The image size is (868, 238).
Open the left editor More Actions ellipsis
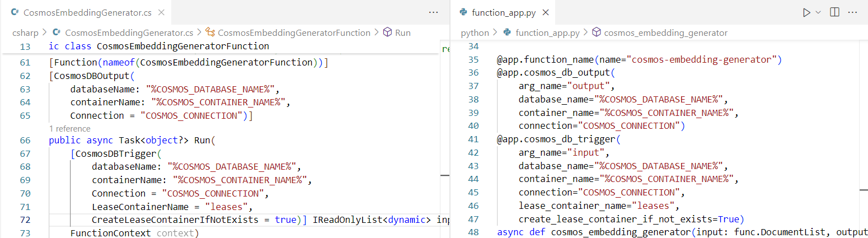(433, 12)
